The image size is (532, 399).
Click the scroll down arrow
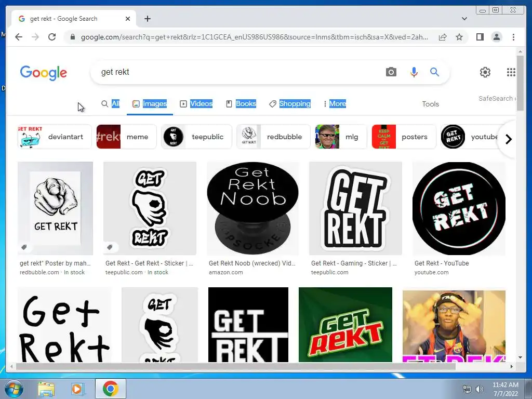coord(520,357)
